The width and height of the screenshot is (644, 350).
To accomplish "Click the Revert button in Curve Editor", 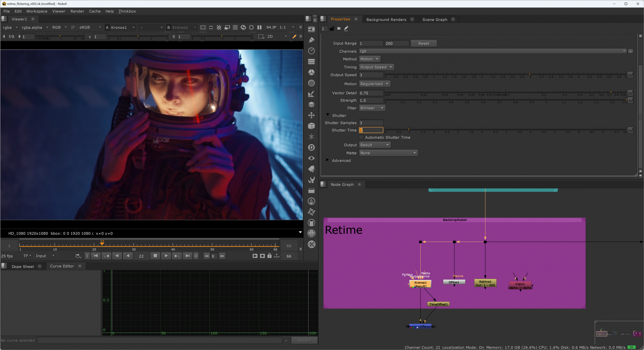I will click(x=304, y=340).
